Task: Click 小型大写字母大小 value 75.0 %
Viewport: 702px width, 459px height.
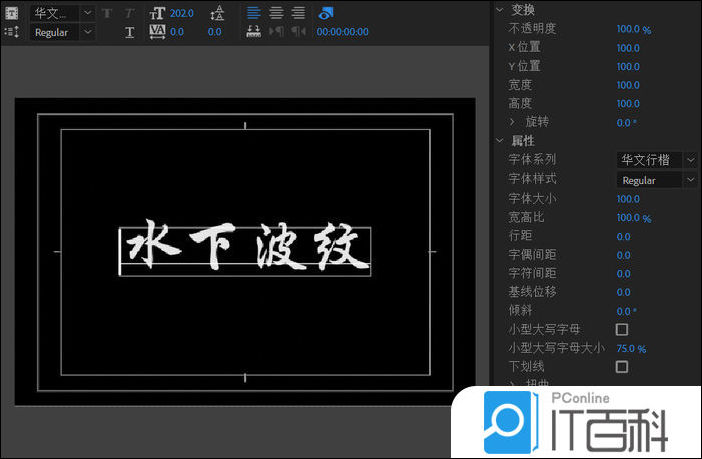Action: (x=631, y=348)
